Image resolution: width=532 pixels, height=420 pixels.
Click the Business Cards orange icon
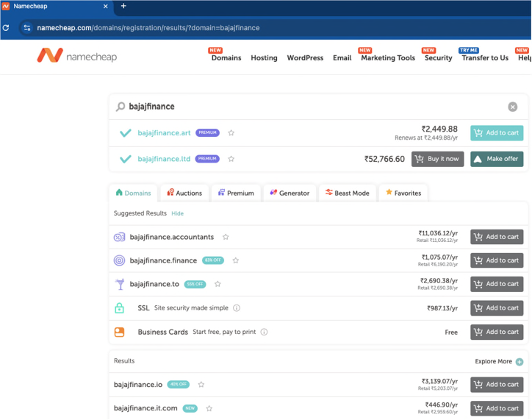pyautogui.click(x=119, y=332)
